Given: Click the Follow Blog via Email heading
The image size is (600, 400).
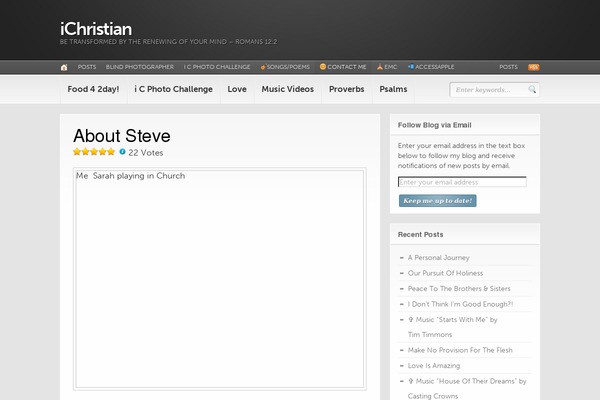Looking at the screenshot, I should tap(435, 125).
